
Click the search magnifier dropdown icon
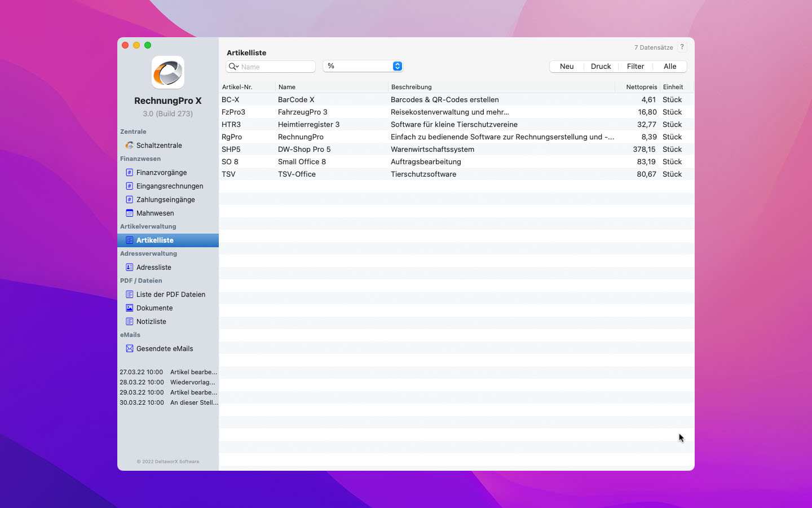[233, 67]
